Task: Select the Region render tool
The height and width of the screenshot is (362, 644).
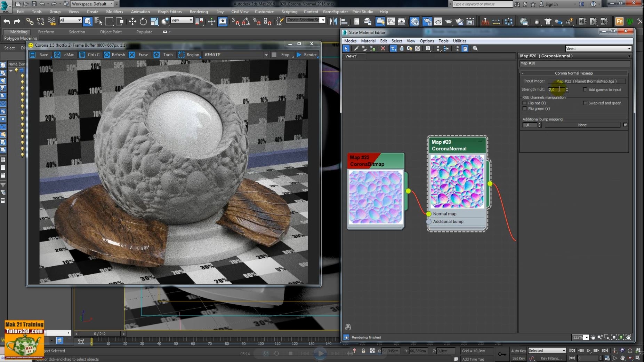Action: [x=189, y=55]
